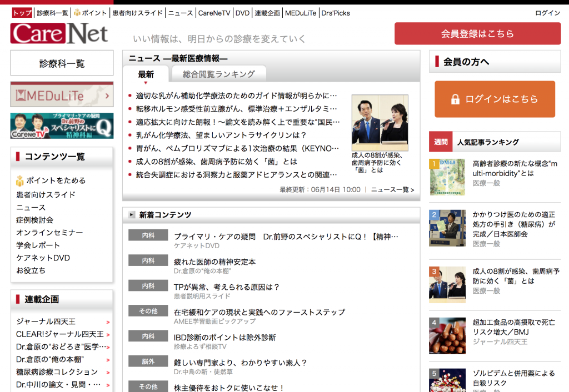Open 学会レポート in content list
This screenshot has height=392, width=569.
tap(38, 245)
